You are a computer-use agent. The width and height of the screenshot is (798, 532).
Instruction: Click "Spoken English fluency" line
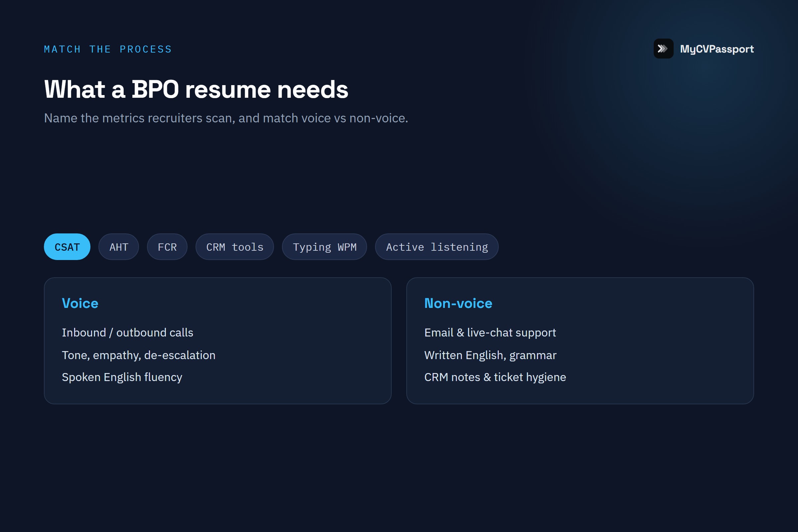[x=122, y=377]
